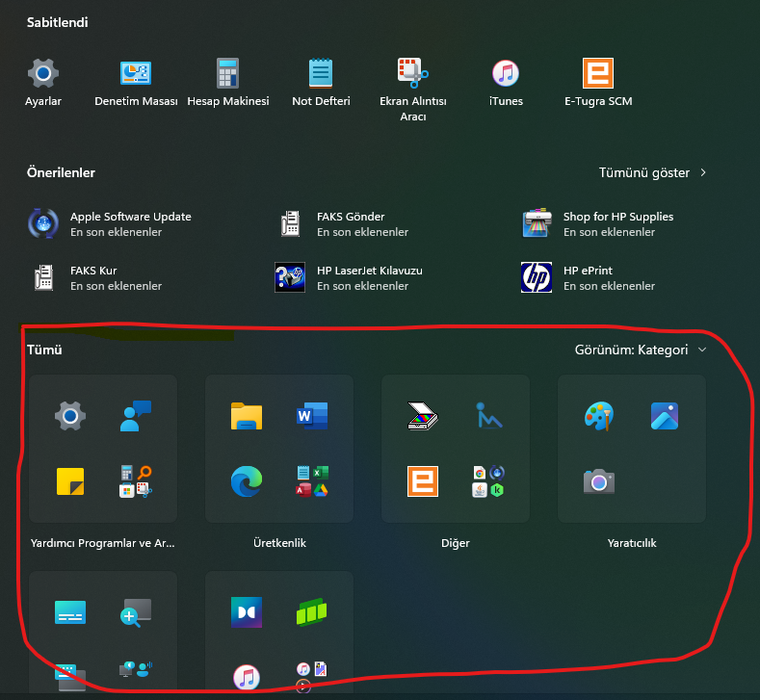The height and width of the screenshot is (700, 760).
Task: Launch Magnifier from the accessibility category
Action: (x=136, y=612)
